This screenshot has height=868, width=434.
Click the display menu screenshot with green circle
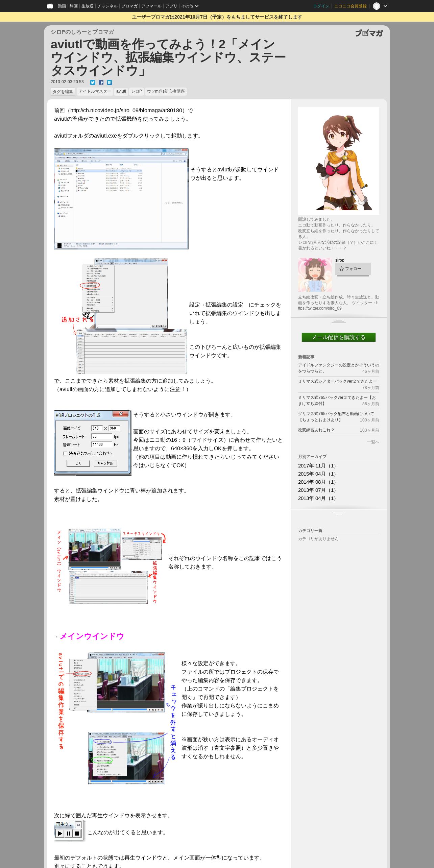tap(126, 758)
